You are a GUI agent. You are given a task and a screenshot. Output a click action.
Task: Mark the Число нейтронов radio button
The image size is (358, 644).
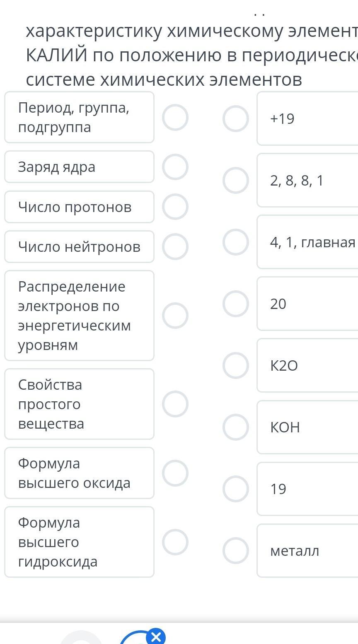click(x=175, y=246)
